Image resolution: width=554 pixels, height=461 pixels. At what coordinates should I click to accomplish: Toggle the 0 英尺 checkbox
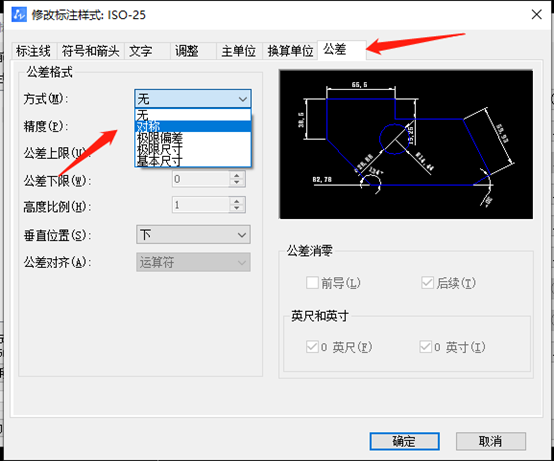click(x=312, y=347)
